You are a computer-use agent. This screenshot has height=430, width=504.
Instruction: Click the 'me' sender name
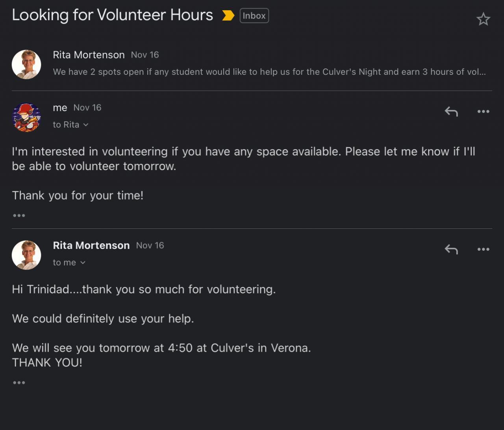point(60,108)
